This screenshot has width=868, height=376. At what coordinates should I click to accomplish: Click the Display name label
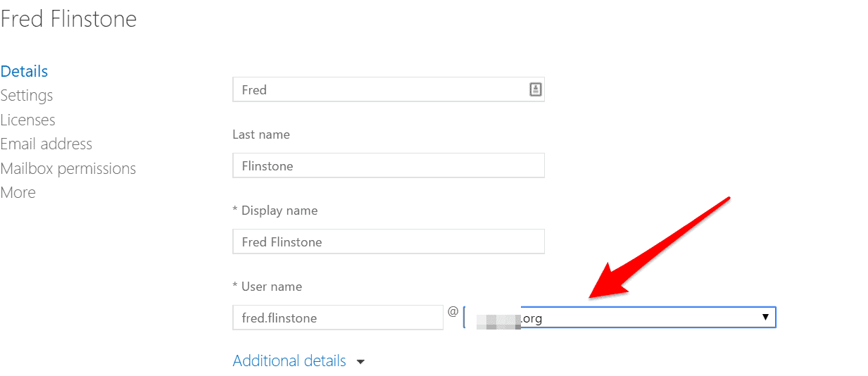(275, 211)
